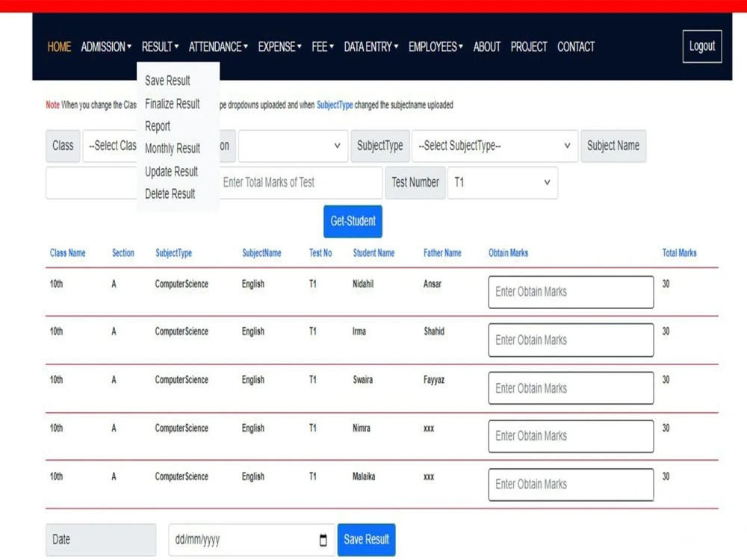Expand the EXPENSE dropdown menu
This screenshot has height=560, width=747.
[x=279, y=46]
